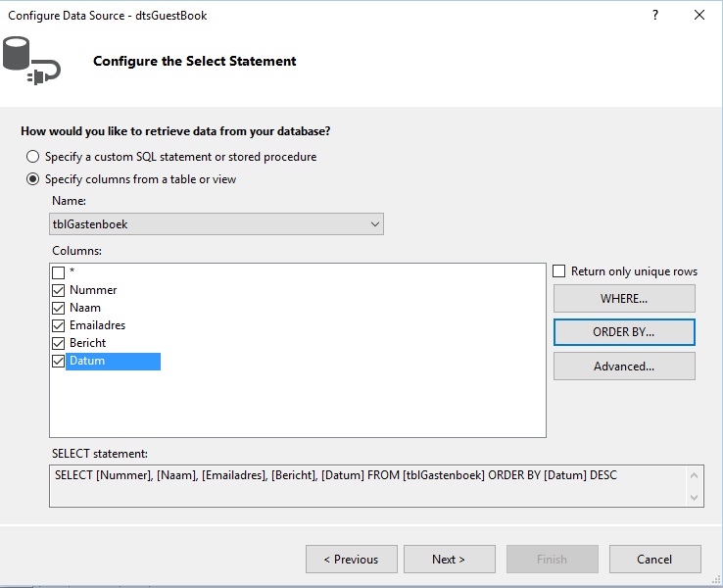Enable Return only unique rows
Viewport: 723px width, 588px height.
coord(558,271)
